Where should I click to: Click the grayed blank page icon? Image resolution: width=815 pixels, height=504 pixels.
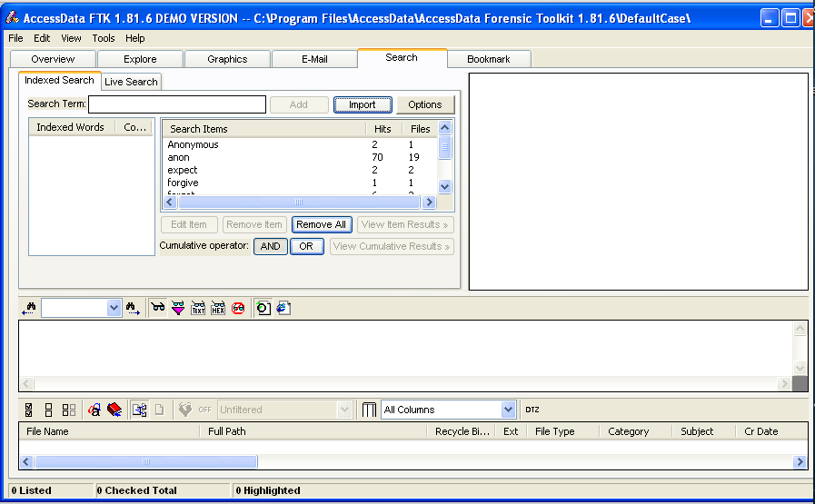160,410
